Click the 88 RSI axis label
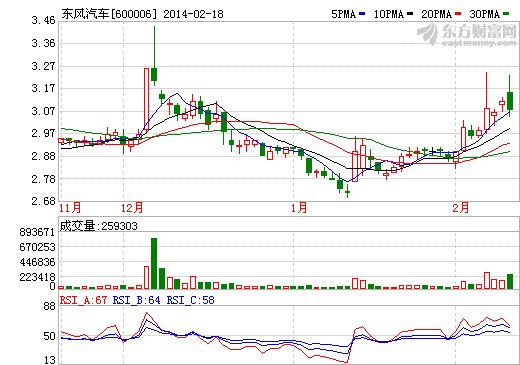520x365 pixels. 49,306
